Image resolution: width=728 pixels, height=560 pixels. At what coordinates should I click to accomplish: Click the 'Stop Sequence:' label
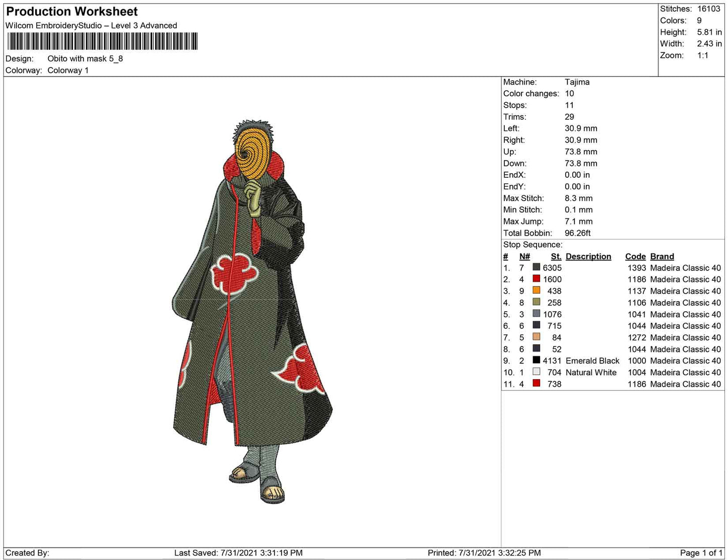(x=533, y=245)
